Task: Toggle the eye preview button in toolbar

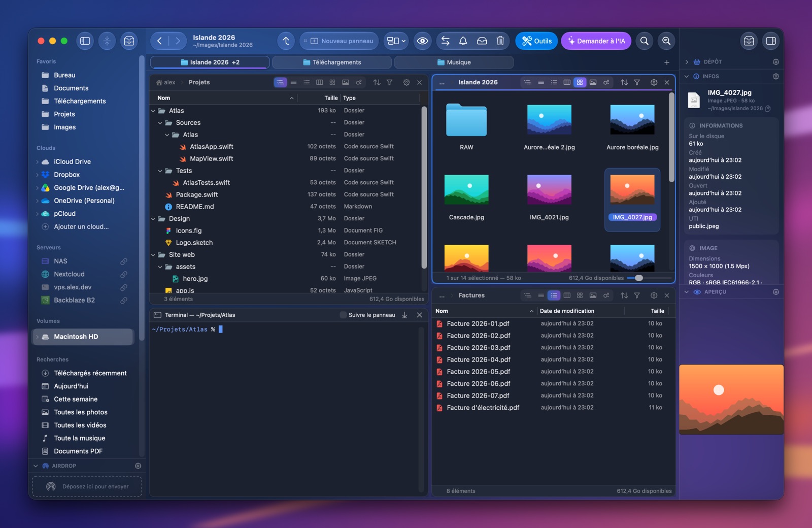Action: tap(422, 41)
